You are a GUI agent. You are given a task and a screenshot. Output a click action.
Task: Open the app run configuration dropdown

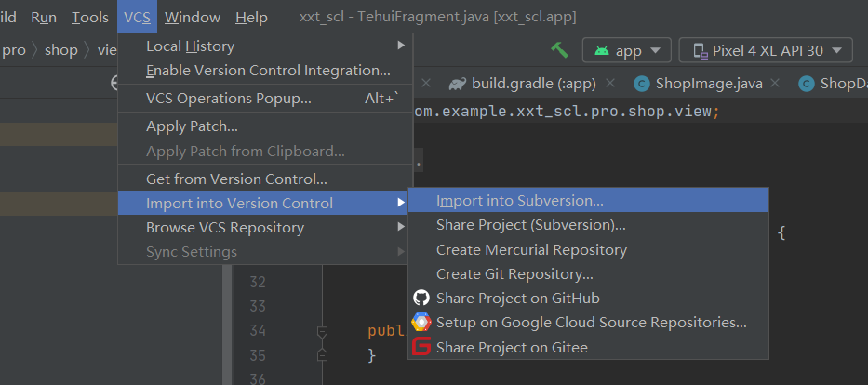pos(627,50)
